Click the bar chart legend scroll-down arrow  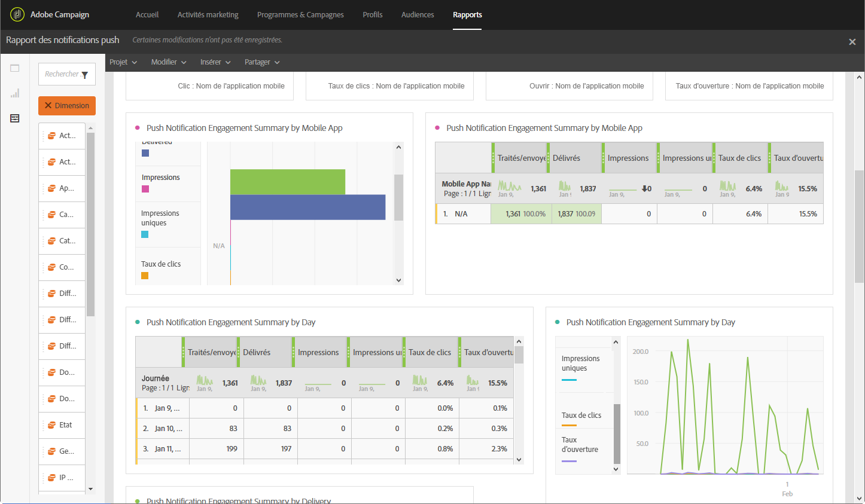point(398,280)
